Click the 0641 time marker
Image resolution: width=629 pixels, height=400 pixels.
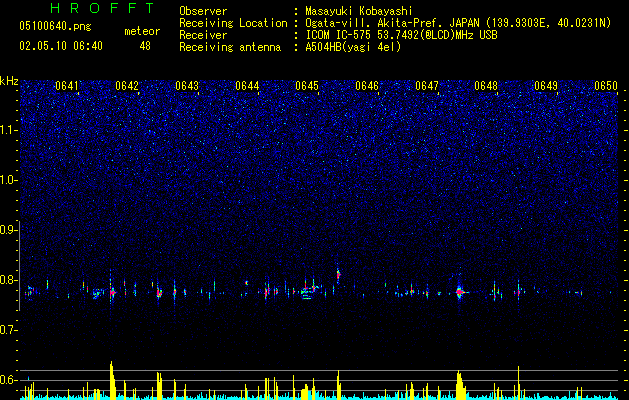(67, 86)
